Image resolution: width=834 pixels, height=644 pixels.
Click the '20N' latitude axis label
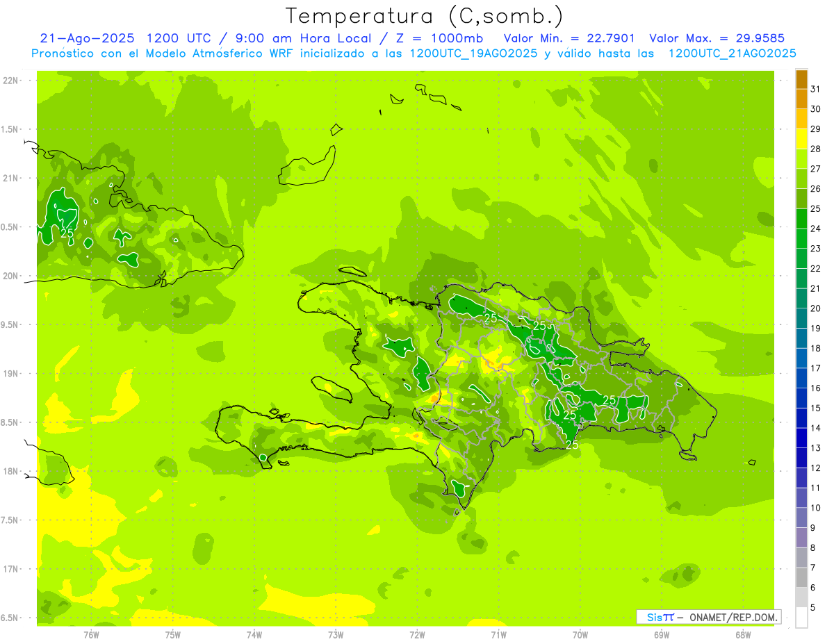10,276
